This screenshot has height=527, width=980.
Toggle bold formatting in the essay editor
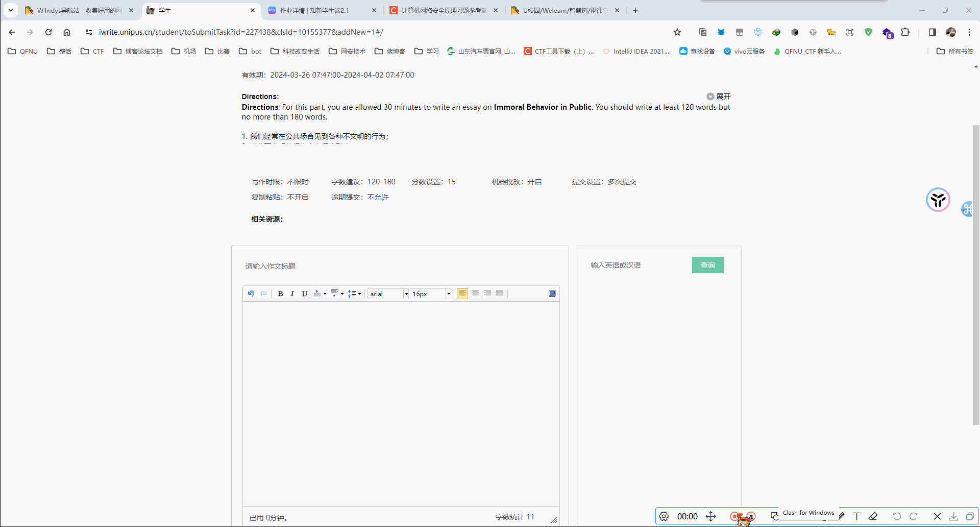tap(280, 294)
